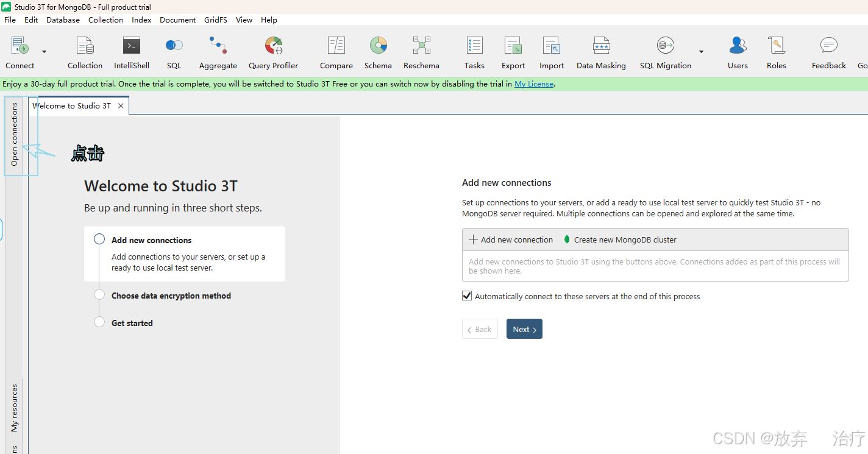Open the GridFS menu
Viewport: 868px width, 454px height.
pyautogui.click(x=216, y=20)
